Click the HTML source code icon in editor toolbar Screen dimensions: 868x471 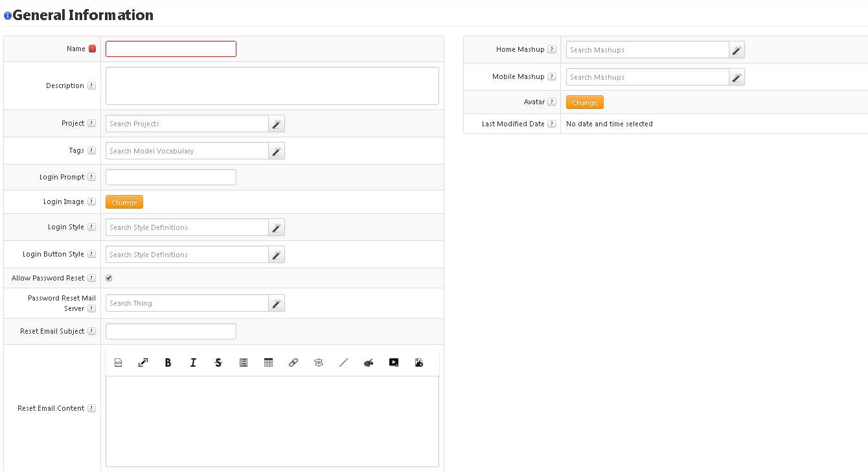coord(118,363)
